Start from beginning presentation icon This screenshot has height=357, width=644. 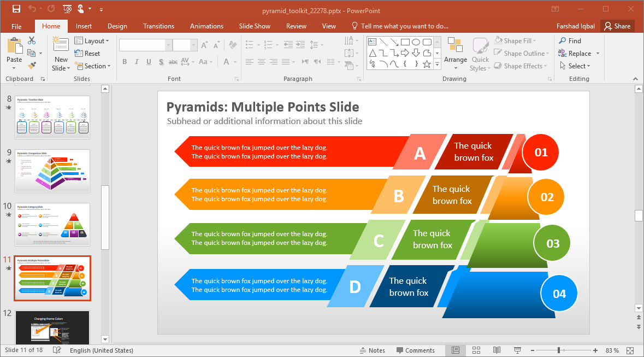67,9
